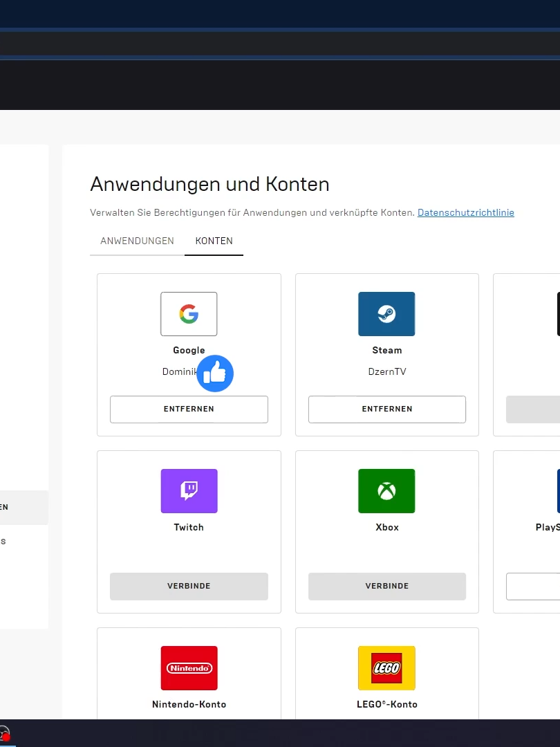The image size is (560, 747).
Task: Click the Google card title
Action: pyautogui.click(x=189, y=350)
